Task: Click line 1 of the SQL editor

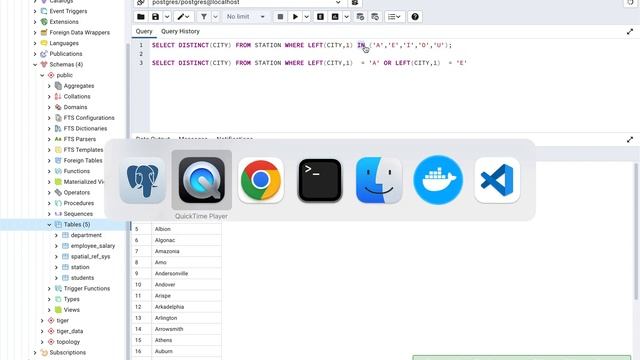Action: coord(302,45)
